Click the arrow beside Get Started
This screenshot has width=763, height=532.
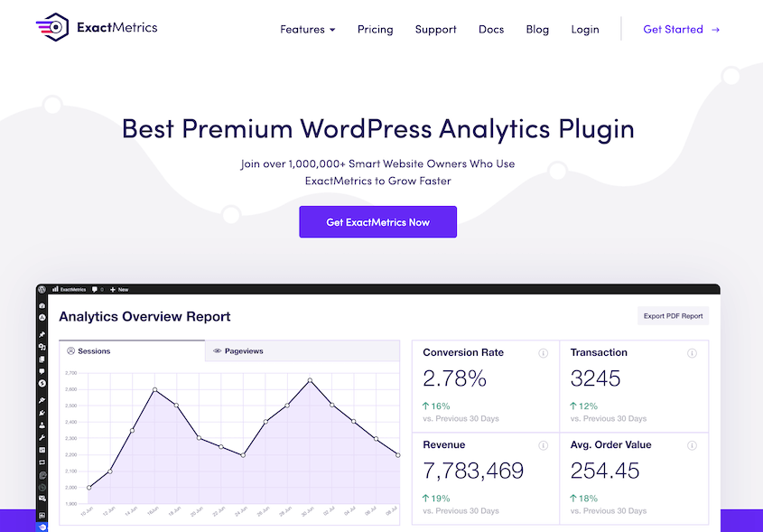(x=715, y=30)
